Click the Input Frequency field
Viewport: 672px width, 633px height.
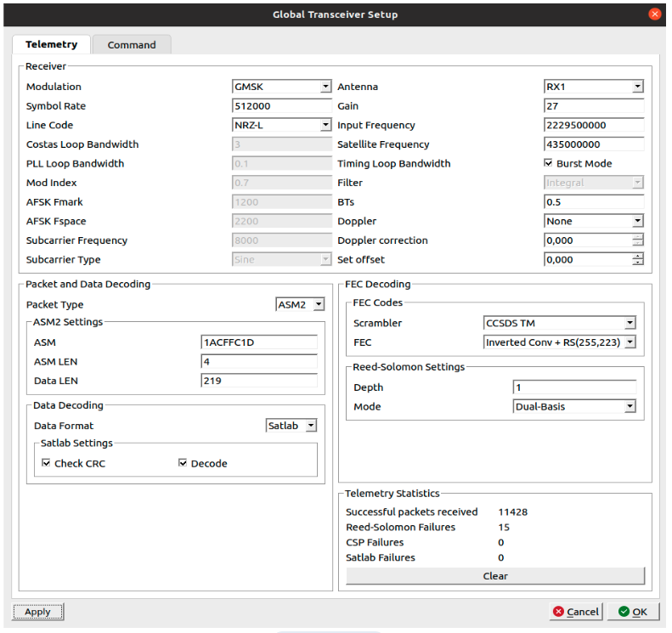(594, 125)
